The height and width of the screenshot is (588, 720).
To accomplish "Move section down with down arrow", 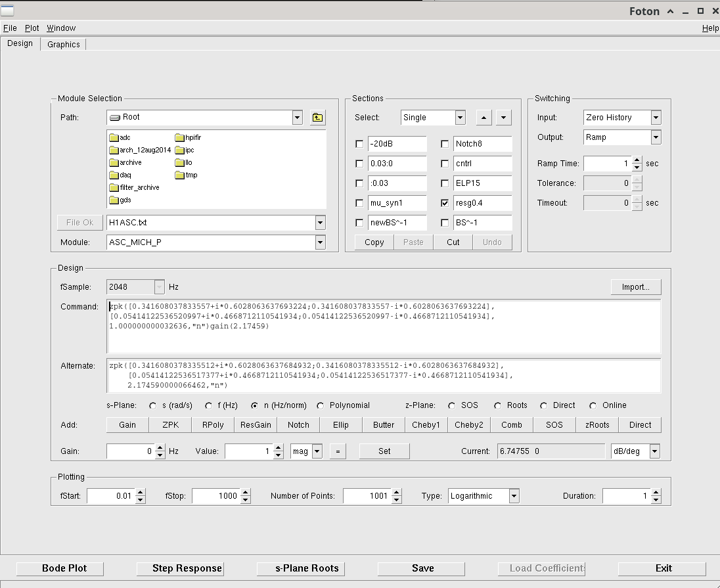I will [503, 118].
